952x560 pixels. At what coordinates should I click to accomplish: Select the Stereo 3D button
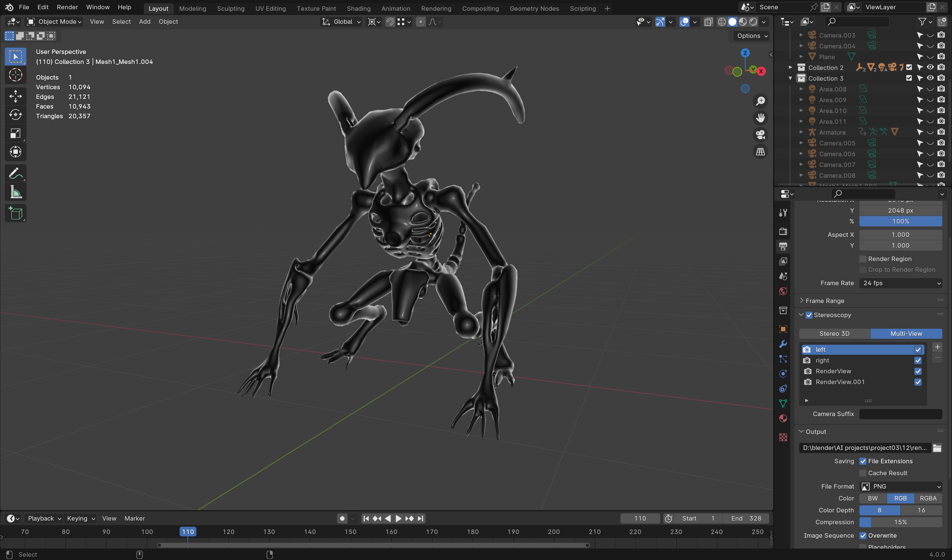pyautogui.click(x=834, y=334)
